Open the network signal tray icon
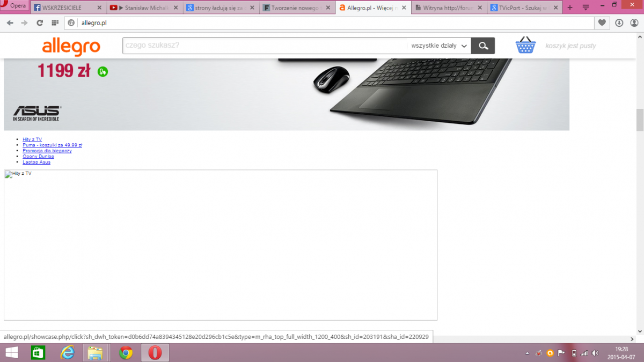644x362 pixels. click(584, 353)
